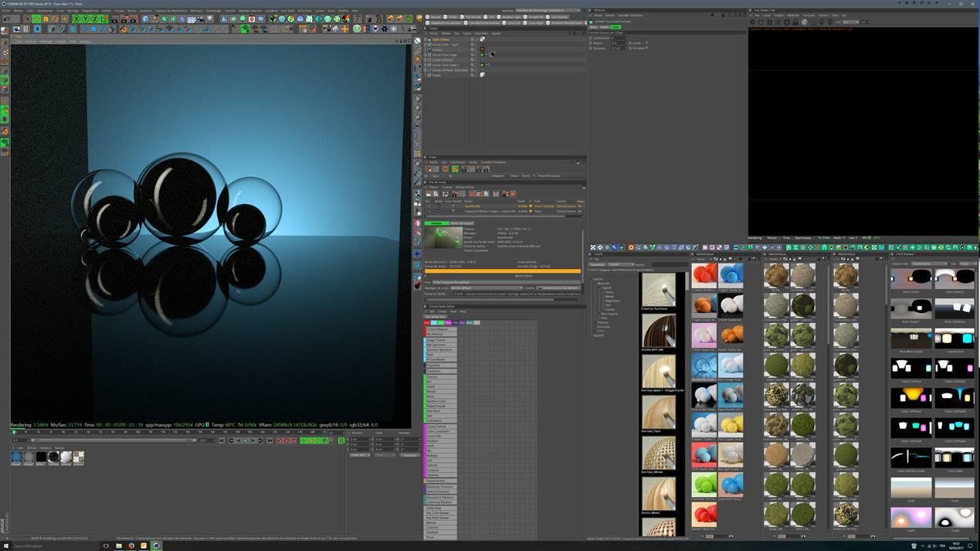Viewport: 980px width, 551px height.
Task: Open the Interface layout dropdown
Action: pyautogui.click(x=548, y=10)
